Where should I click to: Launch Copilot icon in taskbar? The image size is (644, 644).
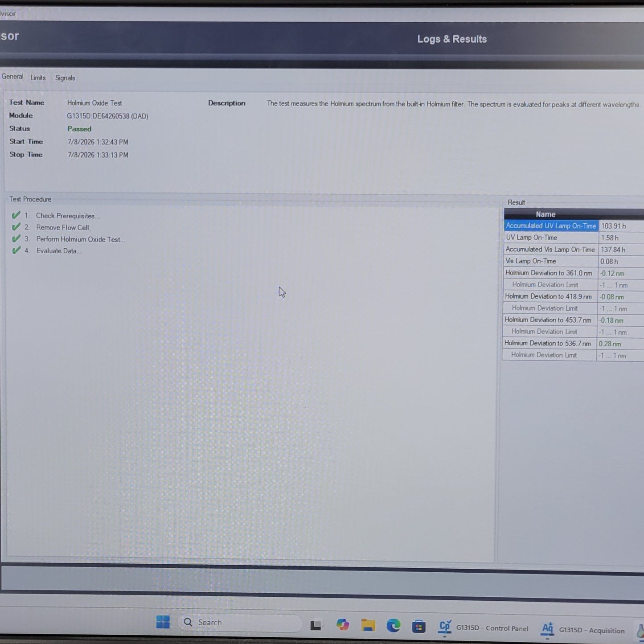click(x=343, y=625)
